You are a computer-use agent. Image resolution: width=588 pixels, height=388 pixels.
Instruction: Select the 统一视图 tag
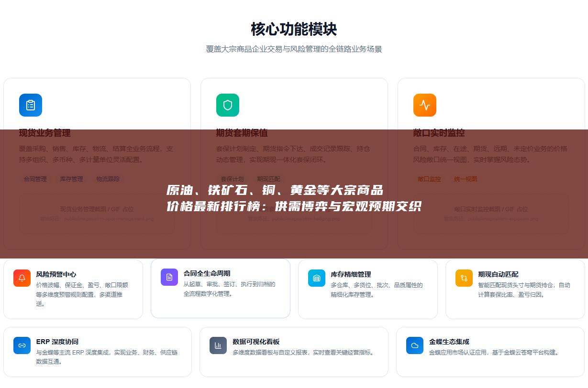466,179
